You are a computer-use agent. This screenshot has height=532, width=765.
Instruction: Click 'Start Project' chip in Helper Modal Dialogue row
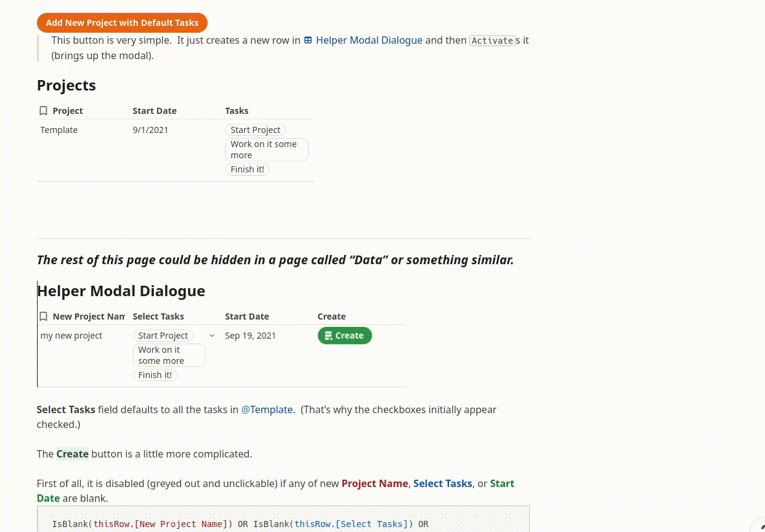click(163, 336)
